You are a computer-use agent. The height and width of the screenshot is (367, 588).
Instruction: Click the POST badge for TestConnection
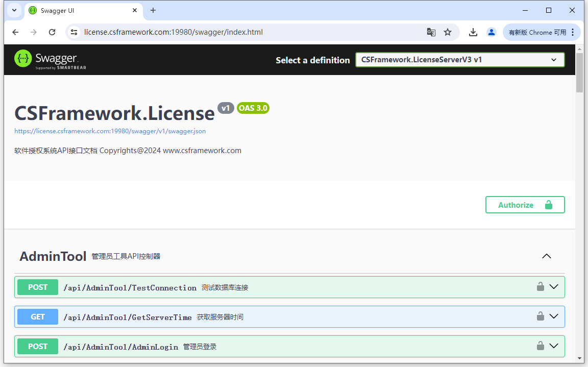tap(38, 287)
